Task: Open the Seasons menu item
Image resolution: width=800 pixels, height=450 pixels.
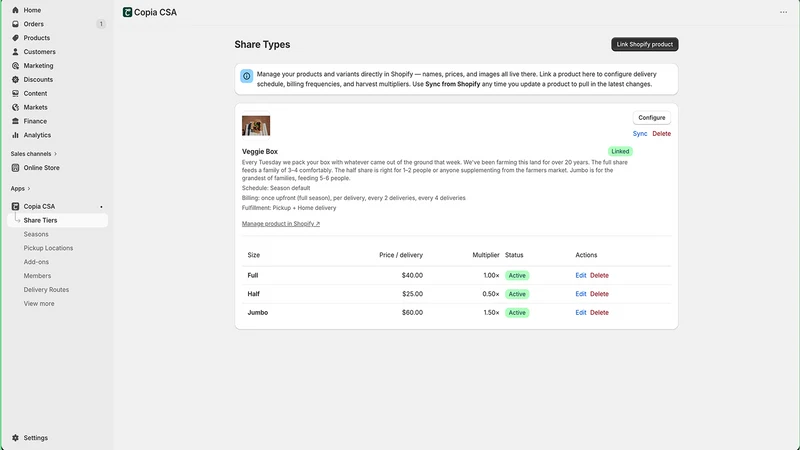Action: [36, 234]
